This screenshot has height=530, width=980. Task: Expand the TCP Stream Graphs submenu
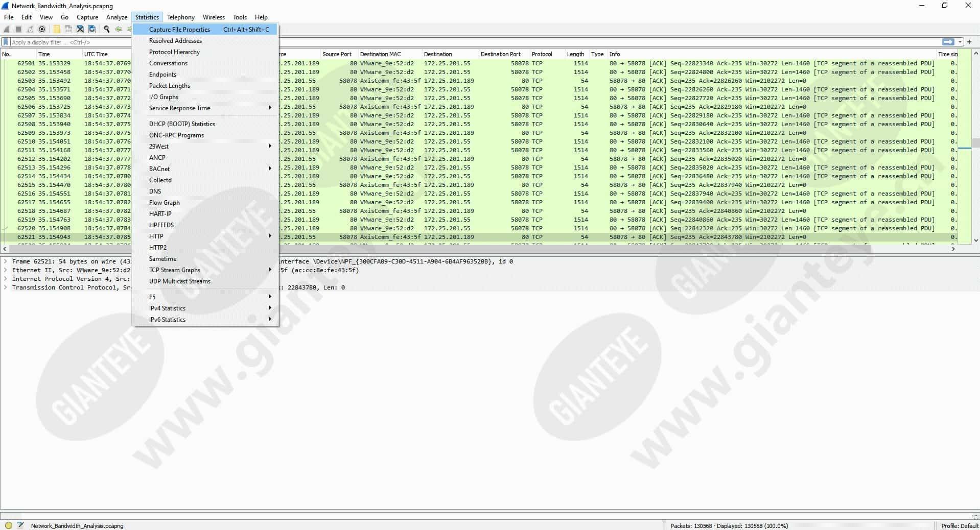205,270
